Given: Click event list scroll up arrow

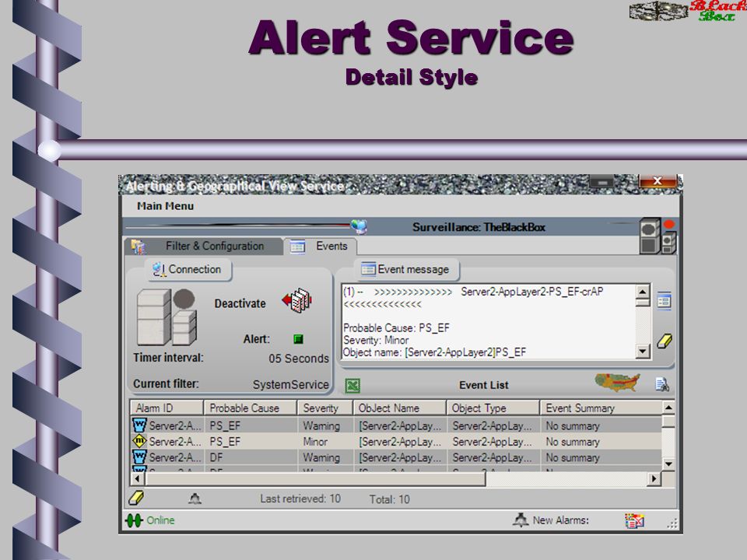Looking at the screenshot, I should 668,408.
